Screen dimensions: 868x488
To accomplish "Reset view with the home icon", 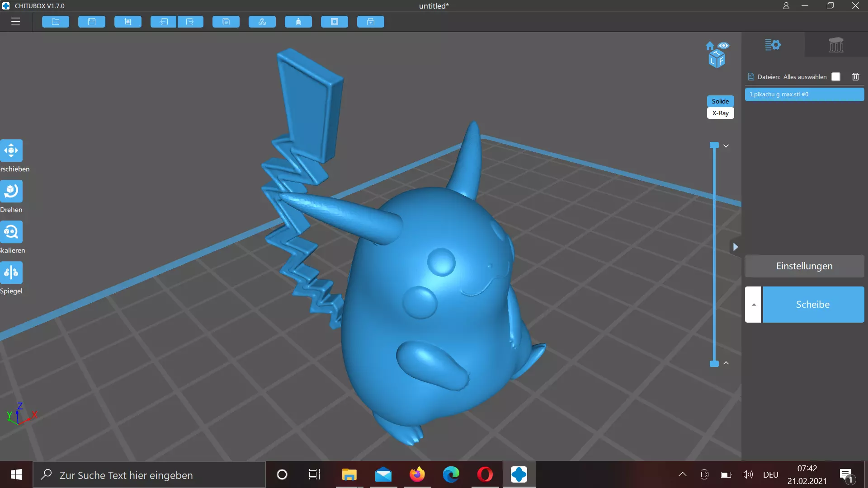I will pyautogui.click(x=710, y=46).
